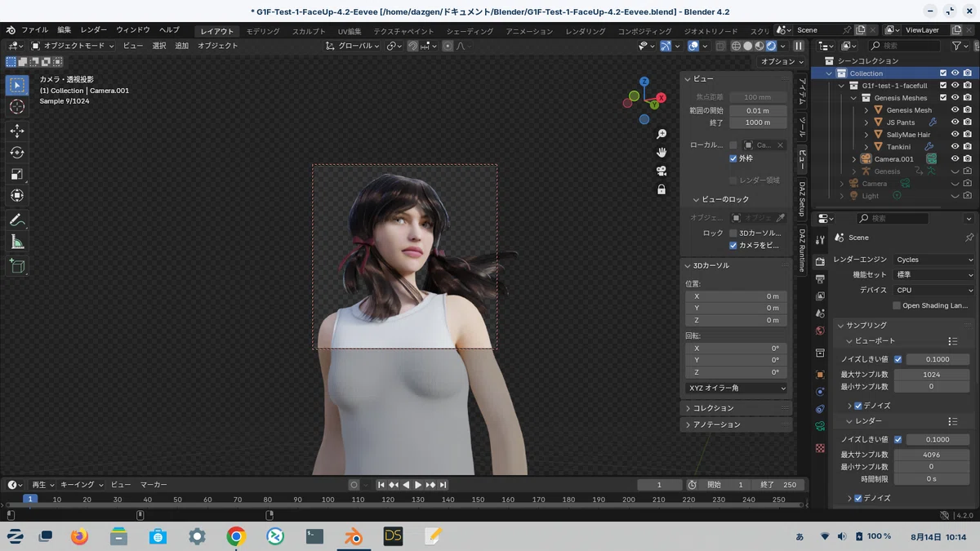Switch to シェーディング workspace tab

pyautogui.click(x=470, y=31)
